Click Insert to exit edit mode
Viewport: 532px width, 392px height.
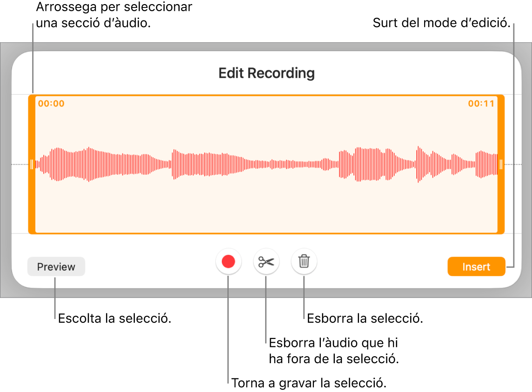[x=476, y=266]
